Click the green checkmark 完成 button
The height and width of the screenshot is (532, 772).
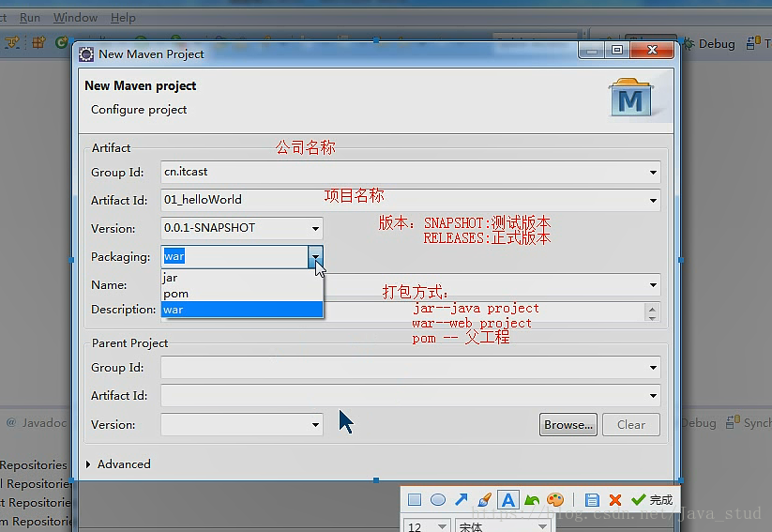652,500
